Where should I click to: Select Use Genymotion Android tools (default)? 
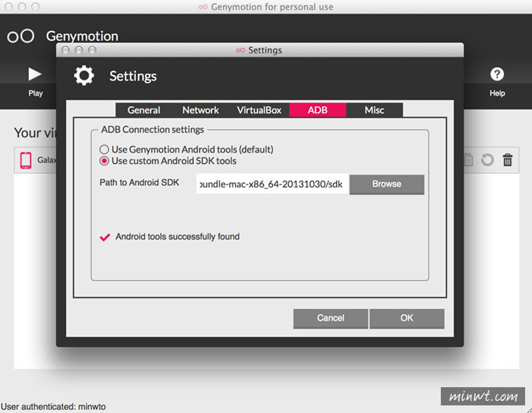(186, 150)
